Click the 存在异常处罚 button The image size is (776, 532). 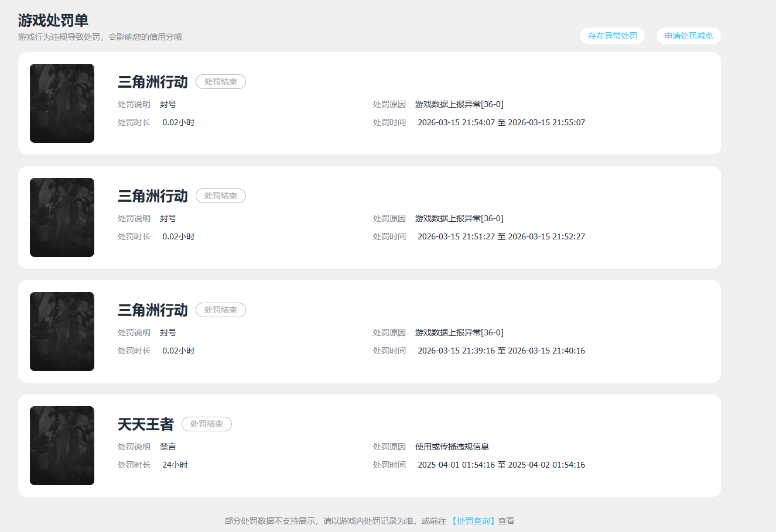[x=612, y=36]
